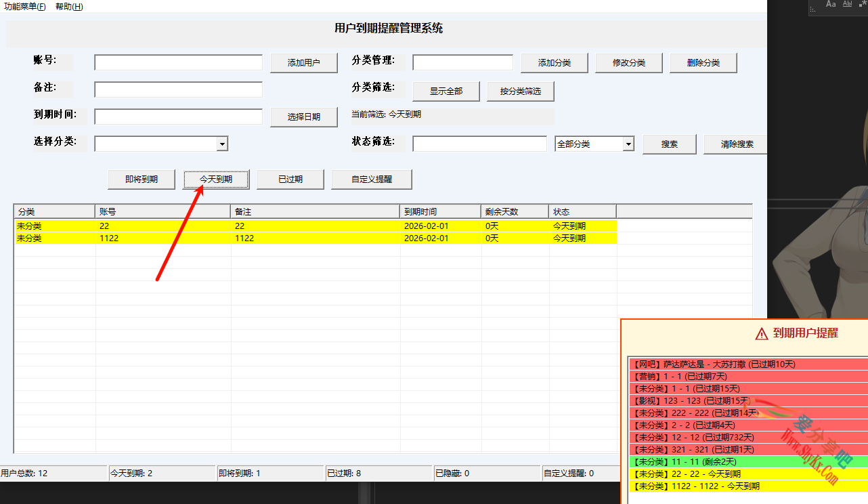
Task: Click the 添加分类 button
Action: point(555,62)
